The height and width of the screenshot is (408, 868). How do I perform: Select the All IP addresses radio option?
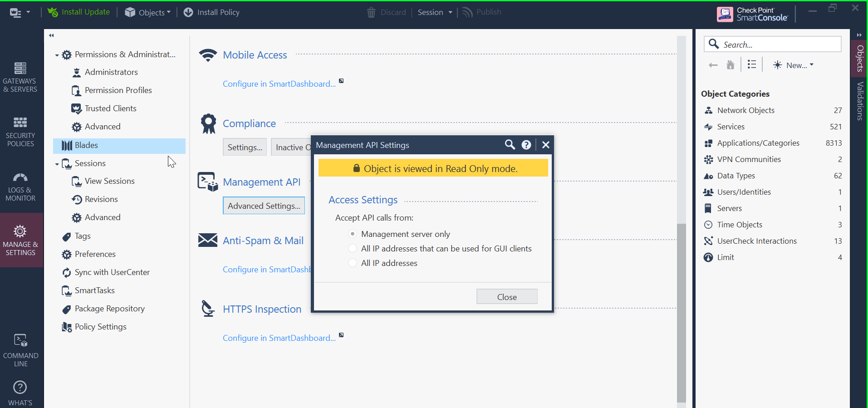pyautogui.click(x=353, y=263)
